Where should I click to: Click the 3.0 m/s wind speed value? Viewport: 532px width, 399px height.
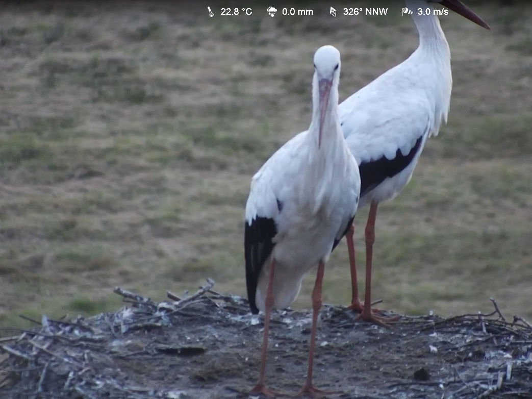[x=433, y=12]
